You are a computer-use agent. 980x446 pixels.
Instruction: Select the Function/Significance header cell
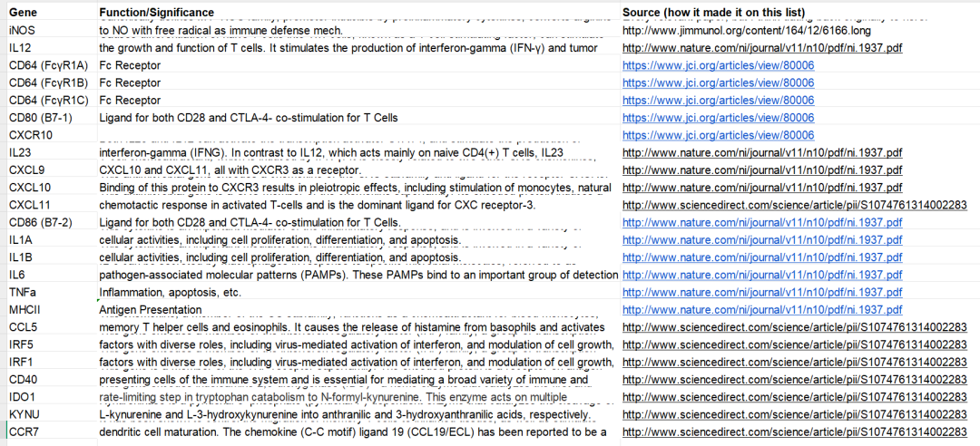click(x=157, y=12)
